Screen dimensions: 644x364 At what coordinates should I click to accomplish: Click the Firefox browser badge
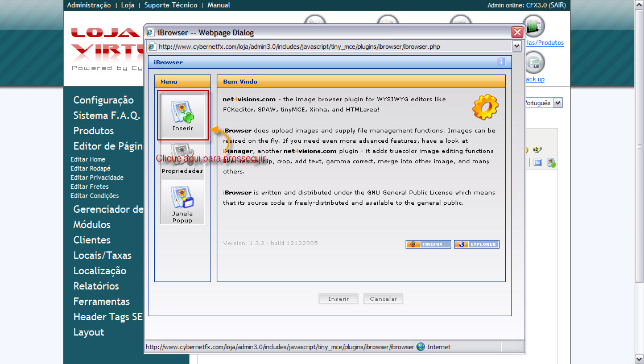pyautogui.click(x=428, y=244)
